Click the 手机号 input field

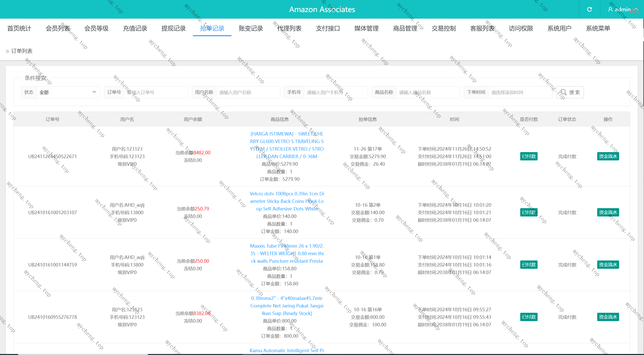click(336, 92)
